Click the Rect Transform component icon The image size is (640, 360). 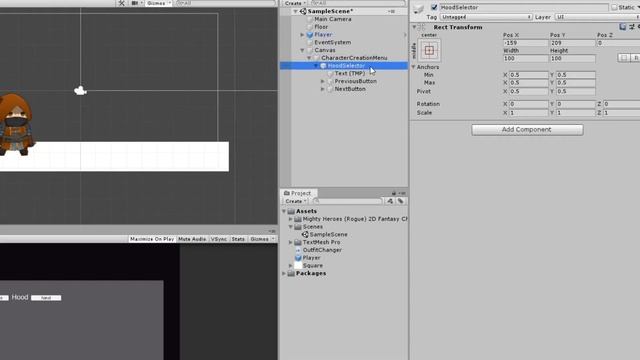422,27
